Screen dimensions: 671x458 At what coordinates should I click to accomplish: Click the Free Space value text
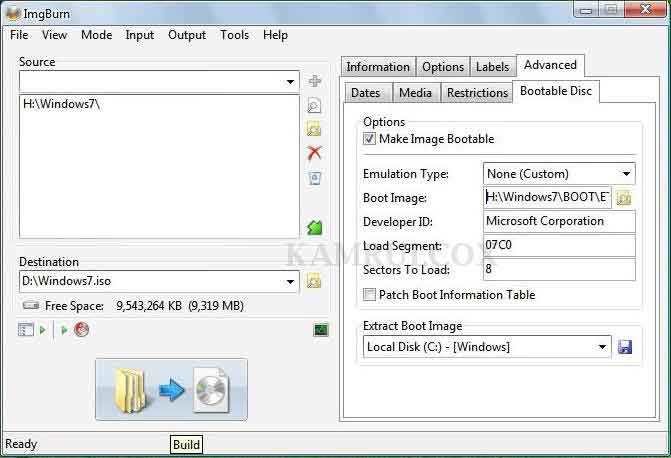[x=180, y=306]
